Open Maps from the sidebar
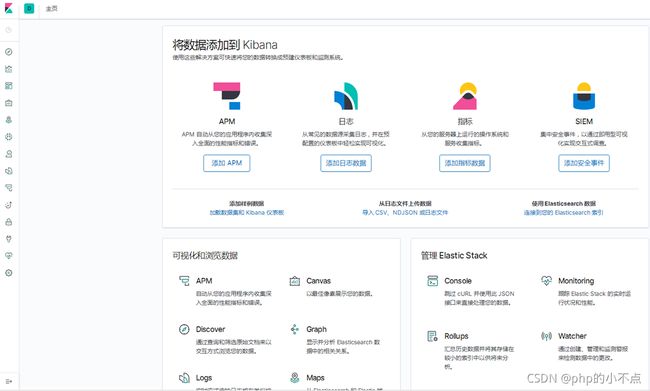 [9, 120]
